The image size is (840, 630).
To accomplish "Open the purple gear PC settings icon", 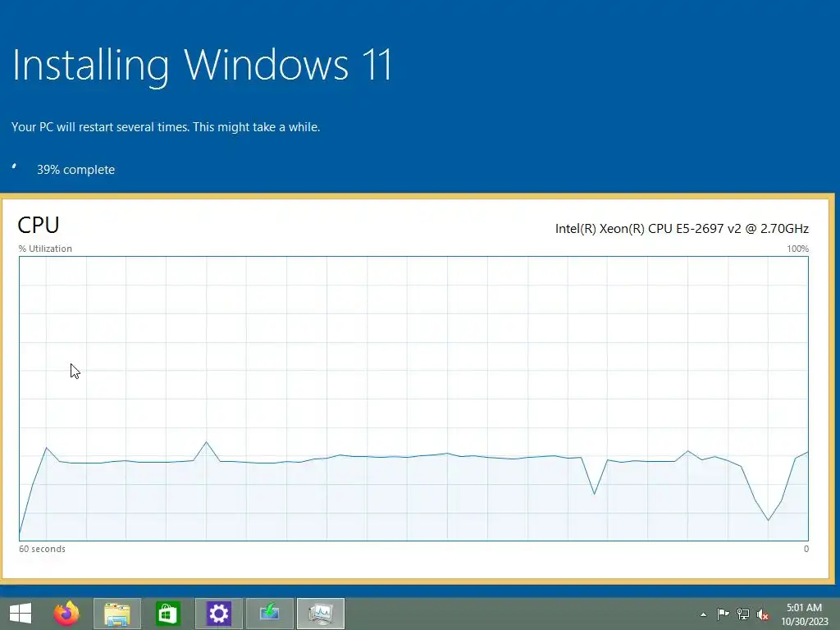I will [x=218, y=614].
